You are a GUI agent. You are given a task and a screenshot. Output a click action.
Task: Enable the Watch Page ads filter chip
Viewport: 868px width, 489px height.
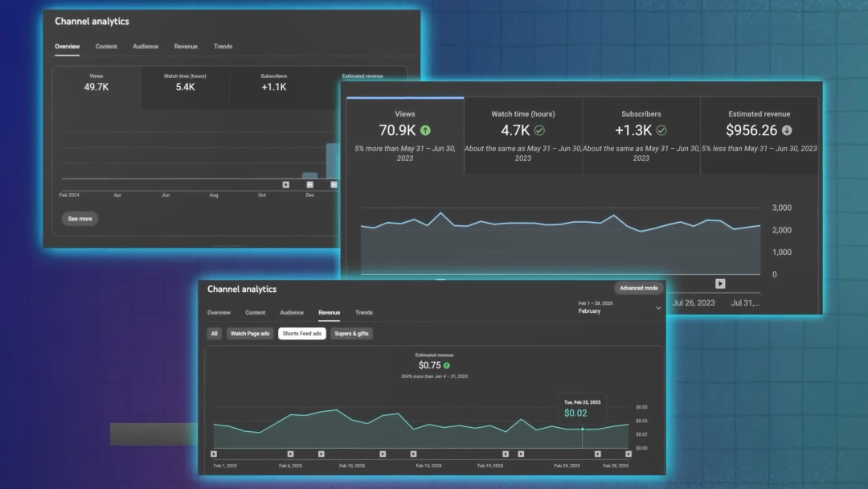tap(250, 334)
